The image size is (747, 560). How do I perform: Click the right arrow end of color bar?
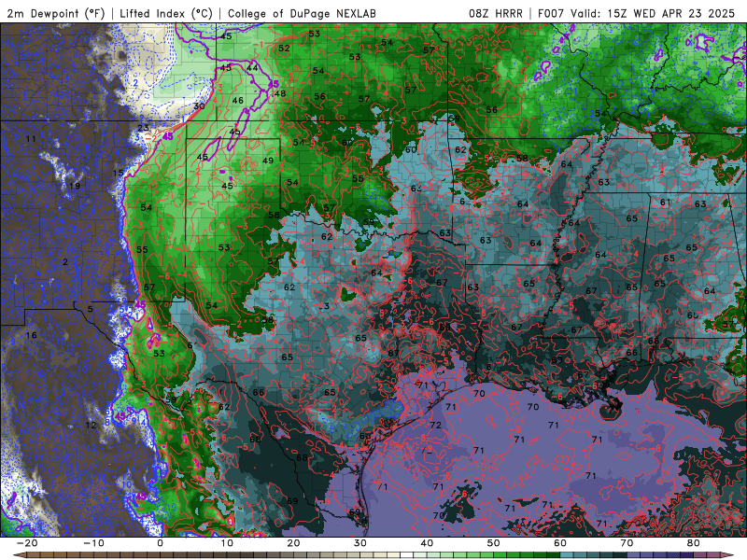coord(728,555)
